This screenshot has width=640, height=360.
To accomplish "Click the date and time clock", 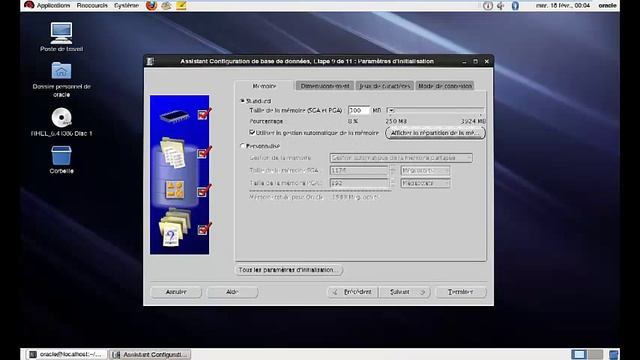I will coord(562,5).
